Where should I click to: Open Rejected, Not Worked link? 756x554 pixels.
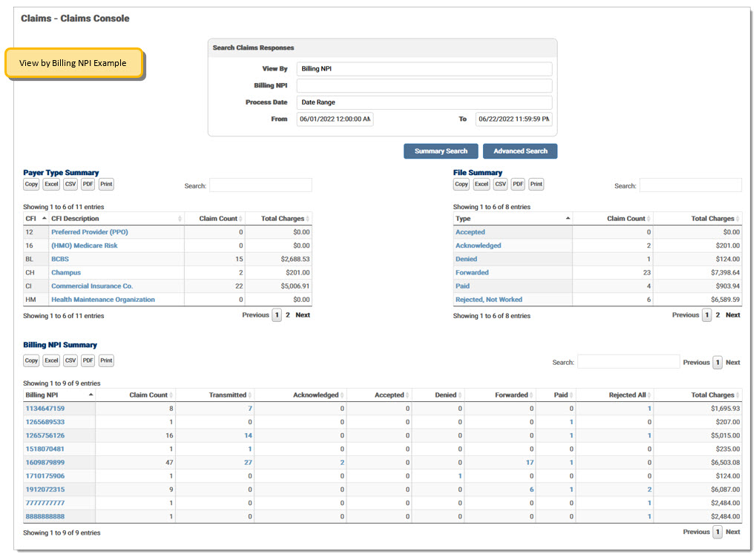pyautogui.click(x=489, y=300)
